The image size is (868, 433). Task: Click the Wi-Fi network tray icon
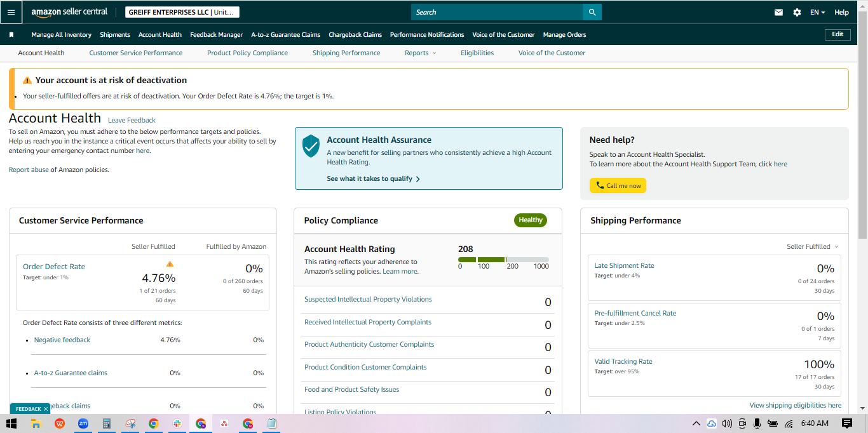click(789, 423)
